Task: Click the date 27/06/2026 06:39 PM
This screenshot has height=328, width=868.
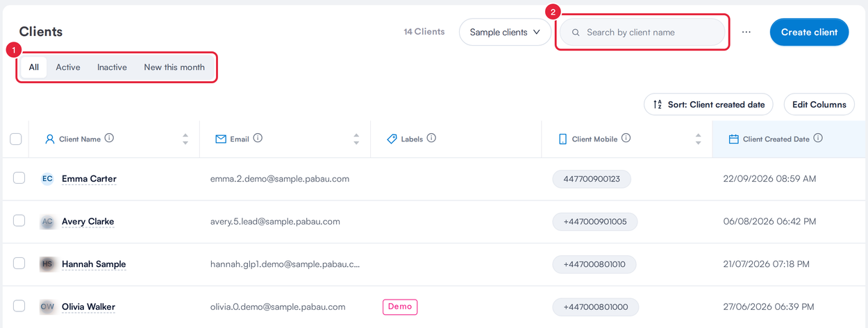Action: (769, 307)
